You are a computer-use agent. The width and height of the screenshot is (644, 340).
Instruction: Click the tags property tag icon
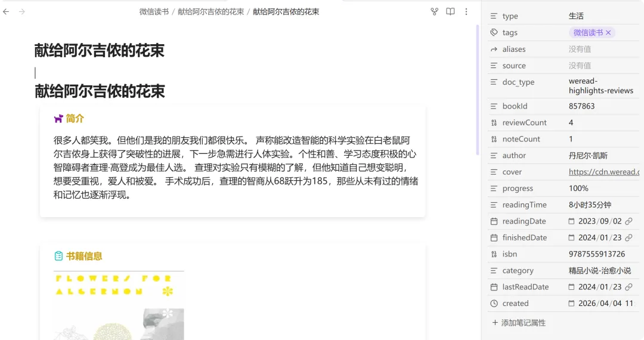tap(494, 32)
